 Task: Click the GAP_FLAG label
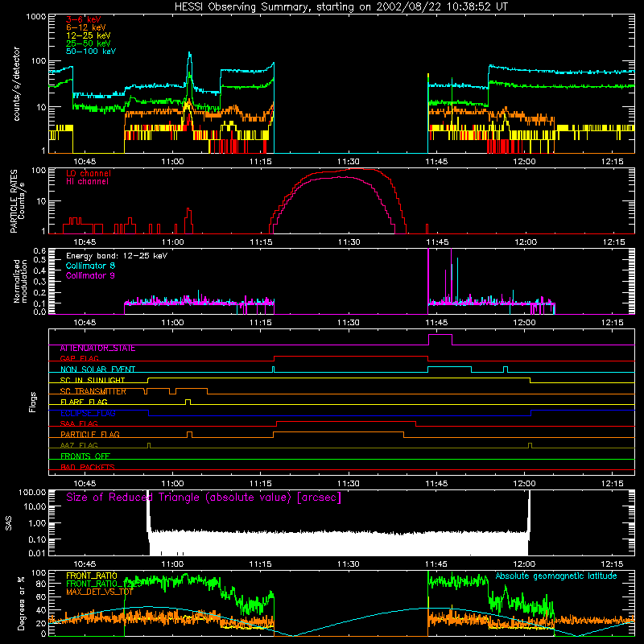point(79,358)
